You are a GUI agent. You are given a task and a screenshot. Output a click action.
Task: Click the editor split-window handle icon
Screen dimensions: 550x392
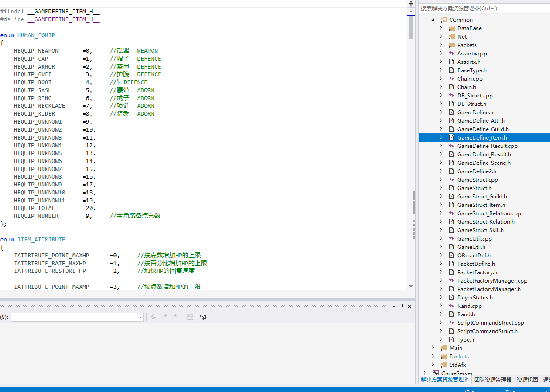(411, 4)
